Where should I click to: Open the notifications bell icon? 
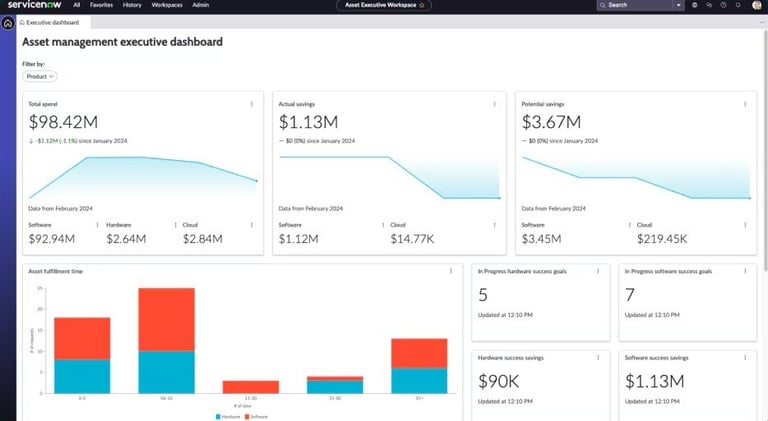pos(737,5)
